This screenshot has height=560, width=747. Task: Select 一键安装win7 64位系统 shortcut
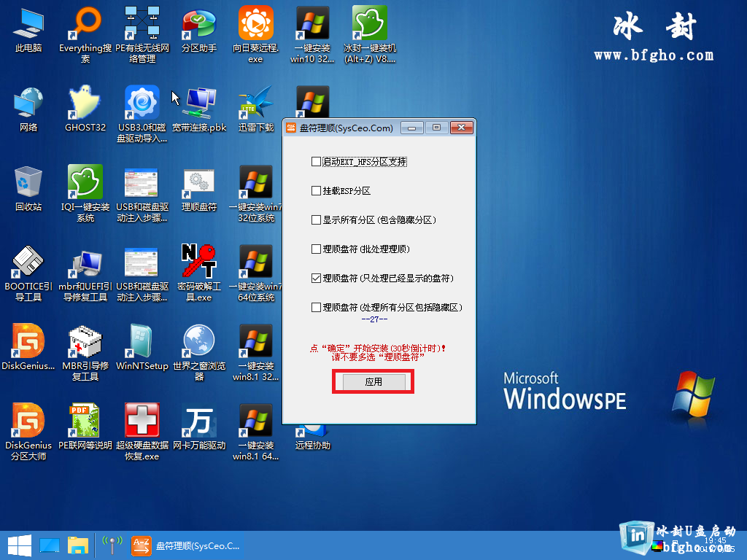tap(256, 273)
